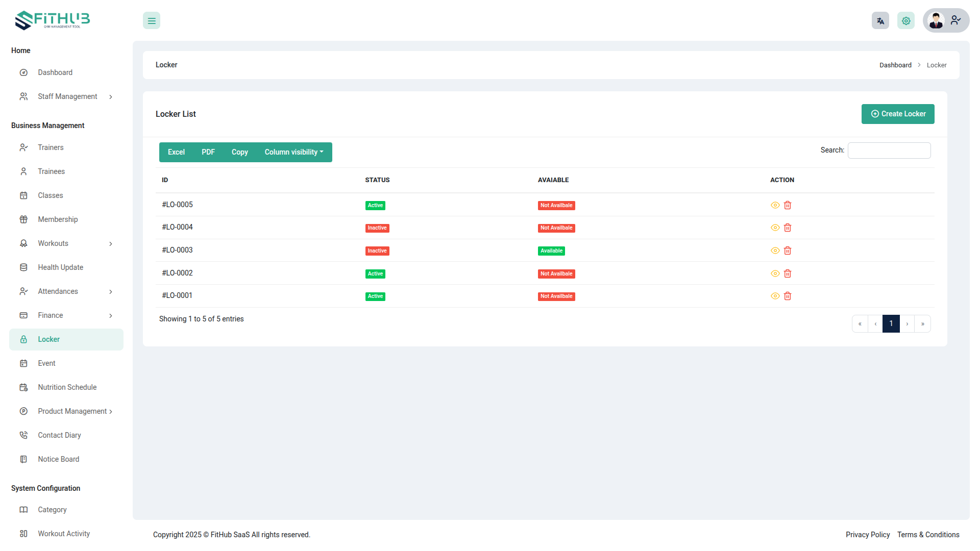View locker #LO-0004 via eye icon
Viewport: 980px width, 551px height.
[775, 228]
